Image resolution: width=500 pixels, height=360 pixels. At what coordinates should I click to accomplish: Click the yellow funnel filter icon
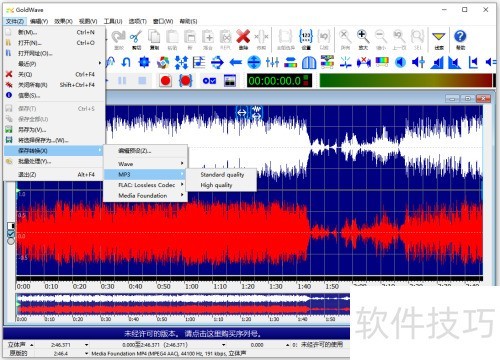(x=439, y=37)
